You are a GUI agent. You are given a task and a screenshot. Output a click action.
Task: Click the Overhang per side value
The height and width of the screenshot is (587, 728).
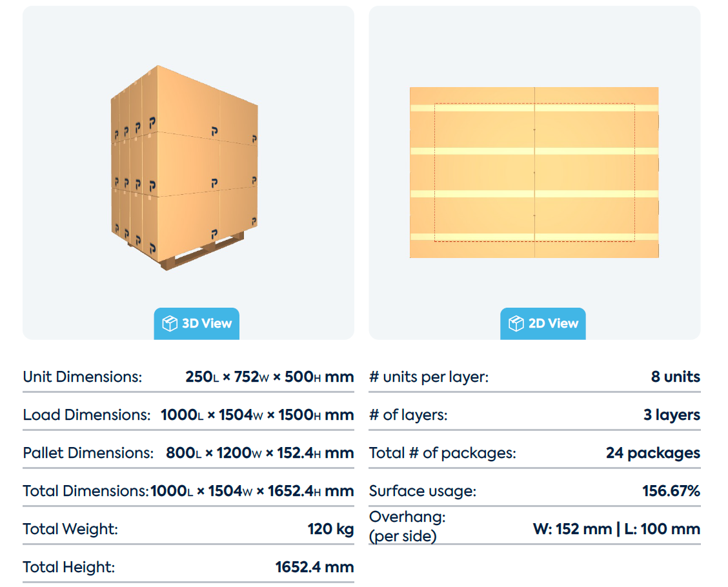click(616, 529)
